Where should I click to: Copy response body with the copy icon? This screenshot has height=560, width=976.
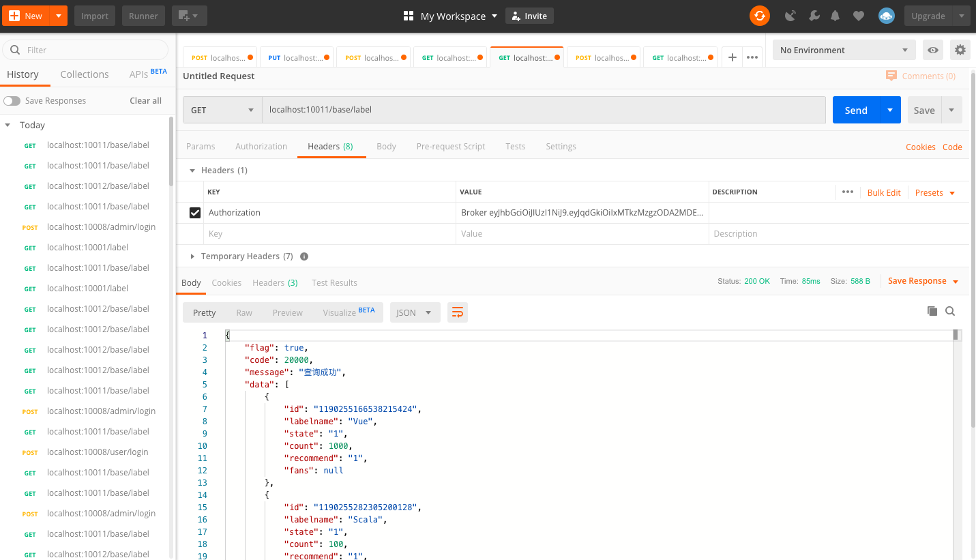[932, 311]
